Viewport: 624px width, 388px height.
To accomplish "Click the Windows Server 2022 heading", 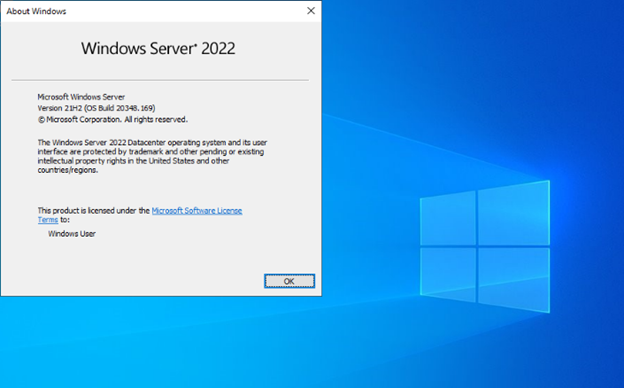I will coord(158,49).
